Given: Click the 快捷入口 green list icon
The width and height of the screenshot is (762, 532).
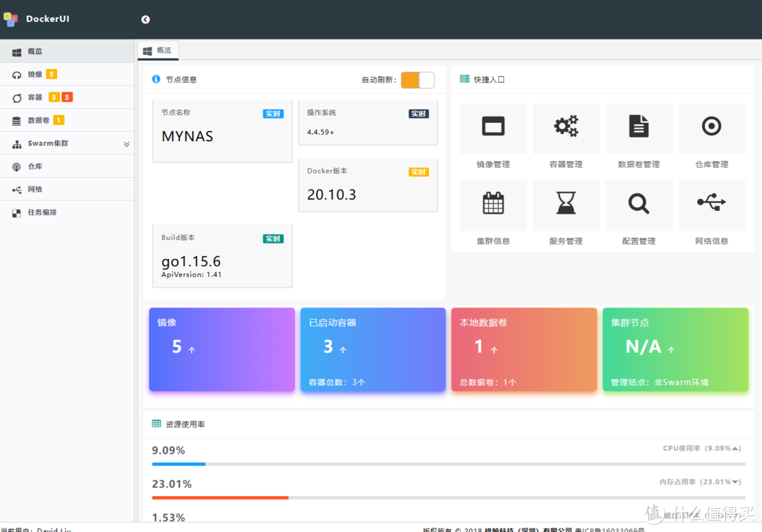Looking at the screenshot, I should pos(464,79).
